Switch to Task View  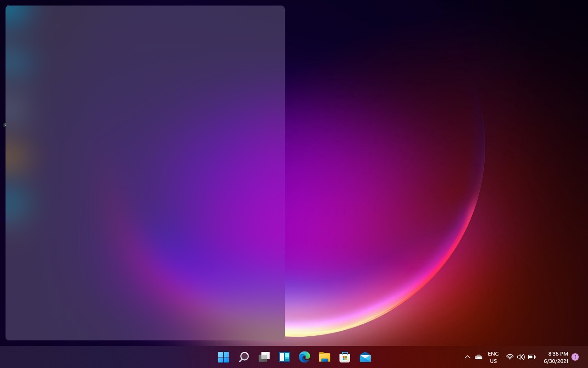click(x=264, y=356)
